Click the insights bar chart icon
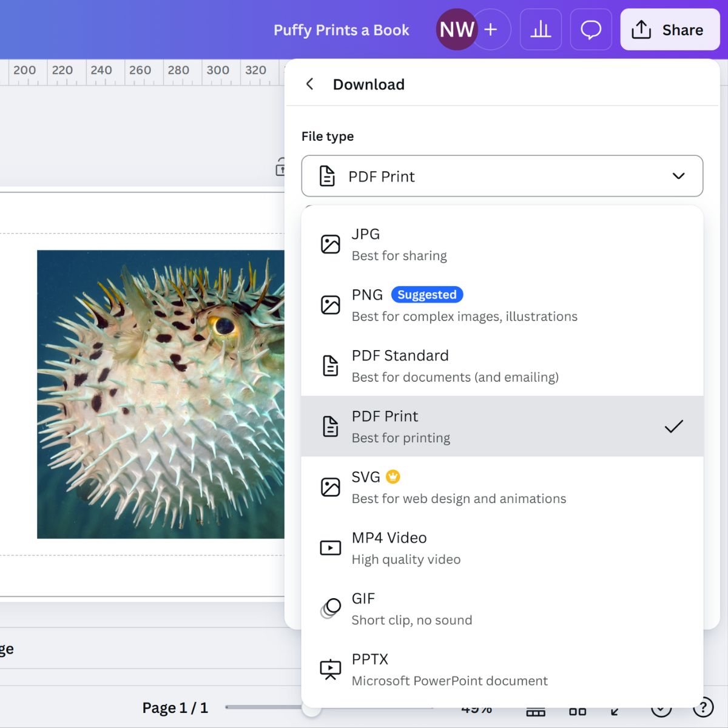This screenshot has width=728, height=728. pyautogui.click(x=540, y=29)
